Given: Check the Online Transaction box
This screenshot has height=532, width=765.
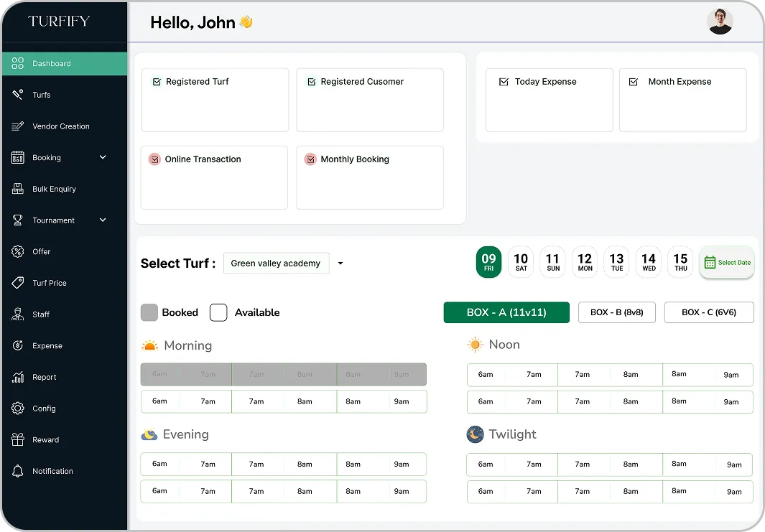Looking at the screenshot, I should pos(154,159).
